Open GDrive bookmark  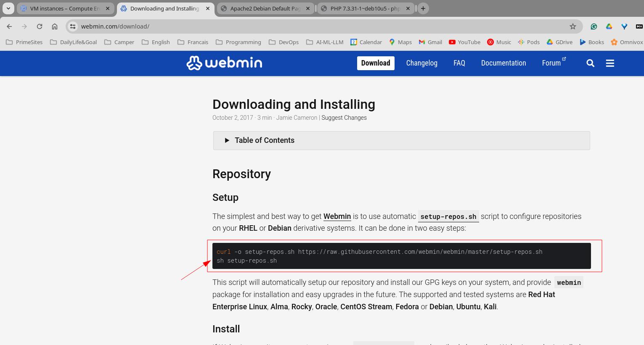(559, 42)
